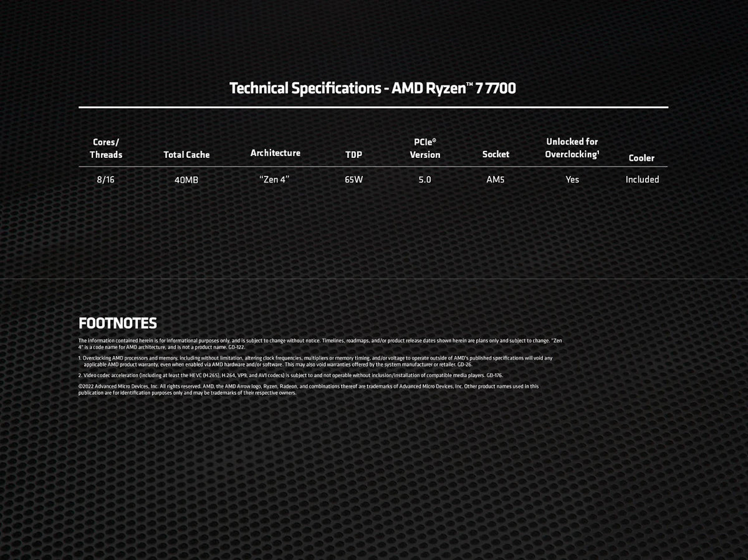
Task: Click the "40MB" total cache value
Action: click(186, 180)
